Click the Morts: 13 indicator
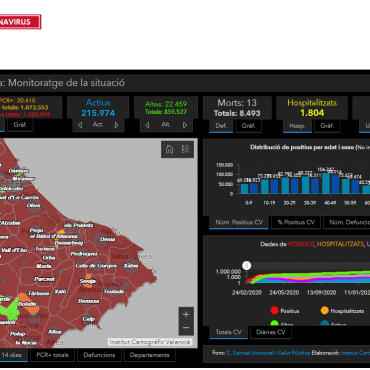The width and height of the screenshot is (370, 370). pos(237,103)
